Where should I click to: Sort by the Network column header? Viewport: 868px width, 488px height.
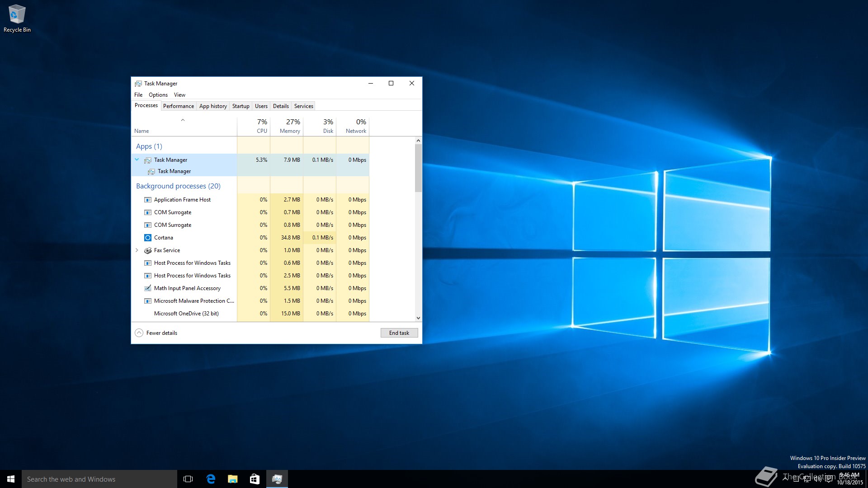[353, 126]
